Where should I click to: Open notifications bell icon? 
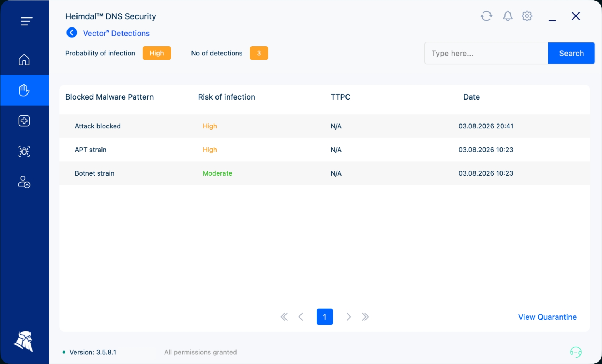(x=508, y=16)
